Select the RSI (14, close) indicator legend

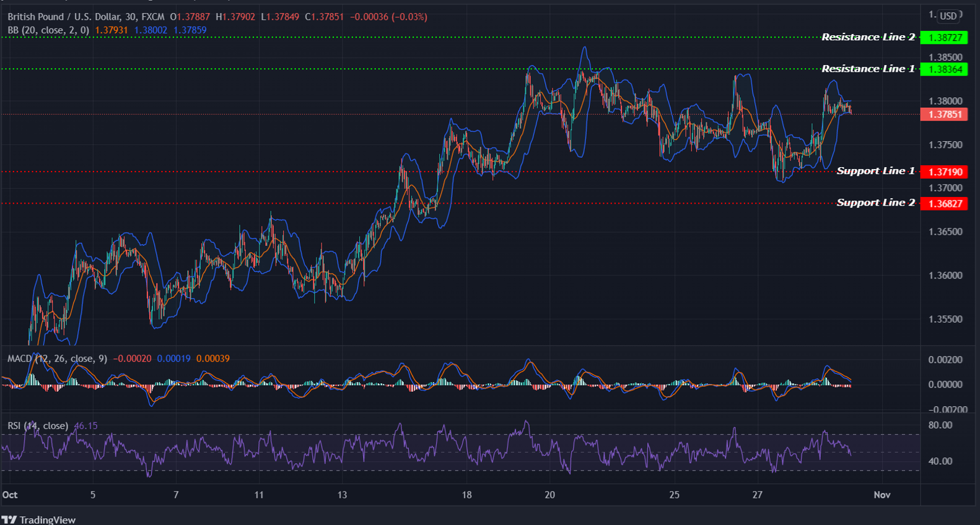[38, 426]
